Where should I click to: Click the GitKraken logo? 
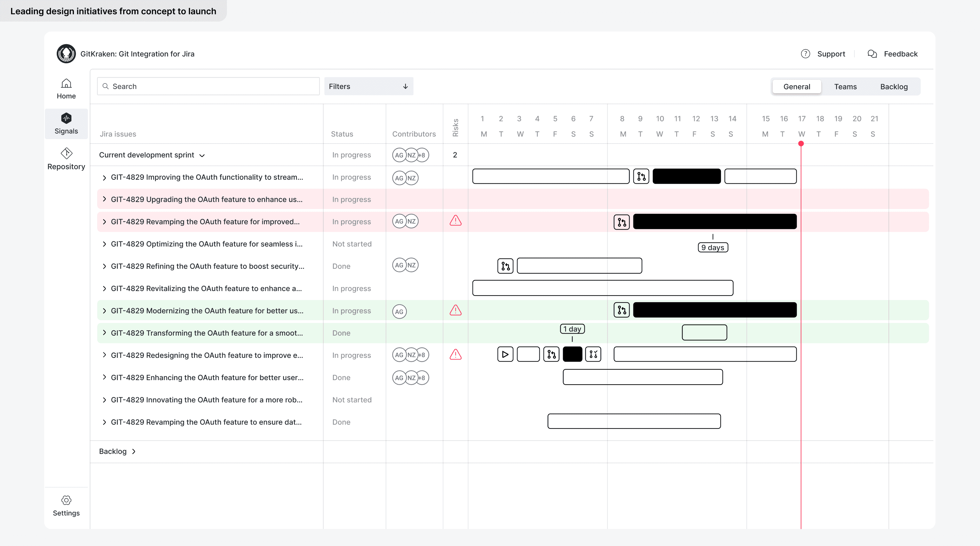tap(66, 54)
